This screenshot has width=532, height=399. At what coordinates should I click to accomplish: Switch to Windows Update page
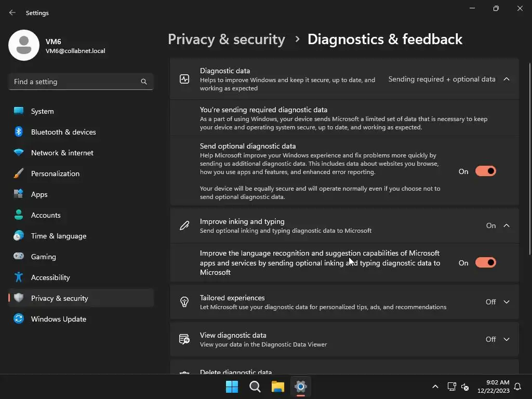coord(81,319)
